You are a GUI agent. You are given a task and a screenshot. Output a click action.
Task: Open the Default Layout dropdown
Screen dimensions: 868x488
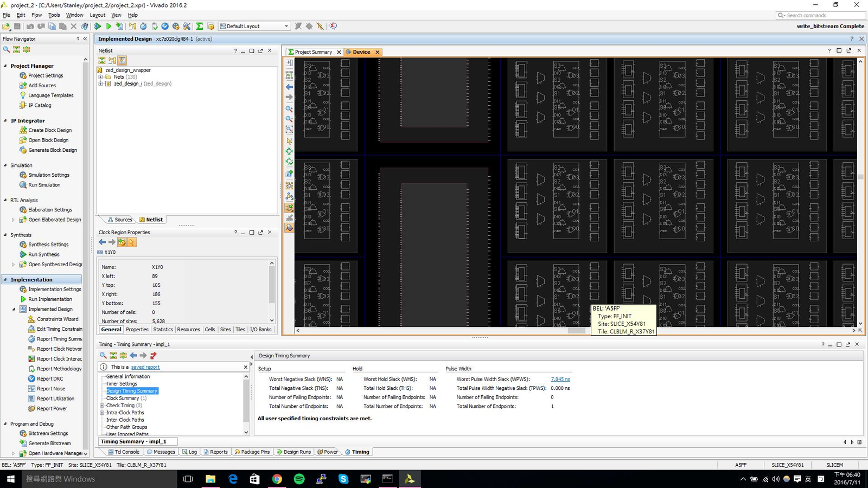point(254,26)
